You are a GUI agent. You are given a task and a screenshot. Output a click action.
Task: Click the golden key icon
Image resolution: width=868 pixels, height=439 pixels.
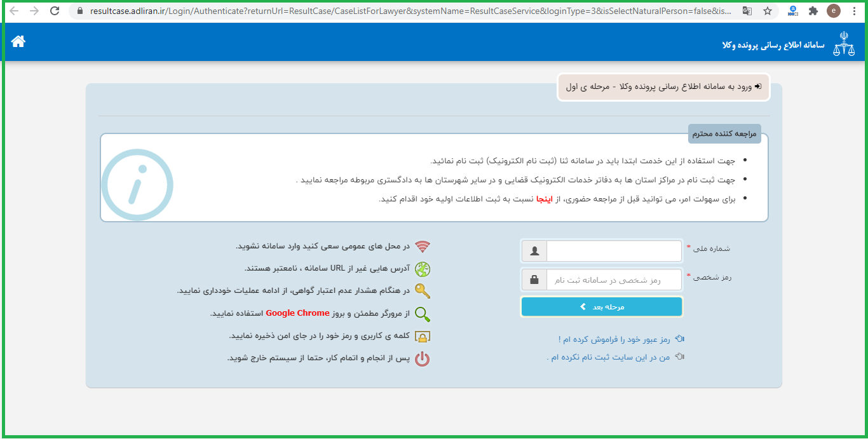click(x=423, y=291)
